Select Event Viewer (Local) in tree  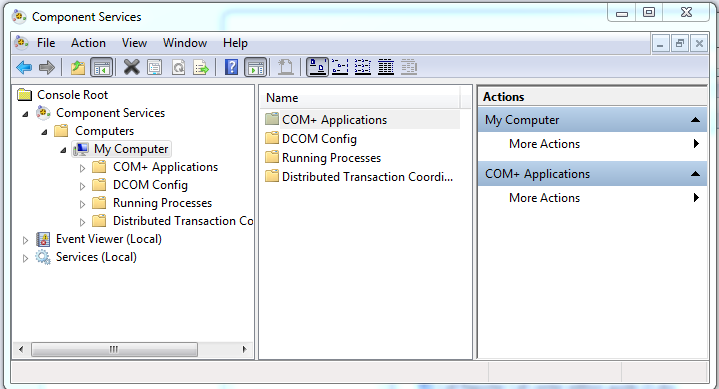click(x=109, y=239)
